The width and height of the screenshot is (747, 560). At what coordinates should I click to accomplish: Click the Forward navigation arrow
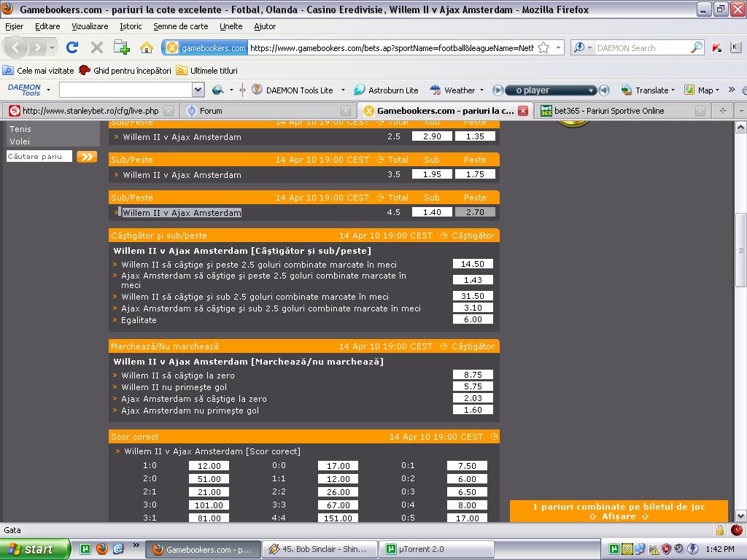(37, 47)
